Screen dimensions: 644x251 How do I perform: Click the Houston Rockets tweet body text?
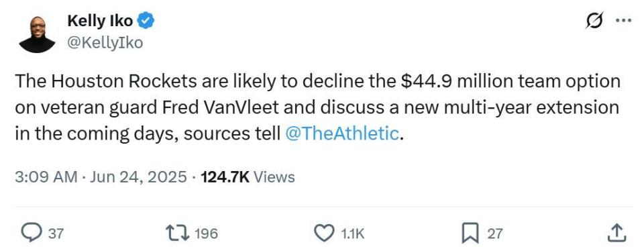pos(317,107)
